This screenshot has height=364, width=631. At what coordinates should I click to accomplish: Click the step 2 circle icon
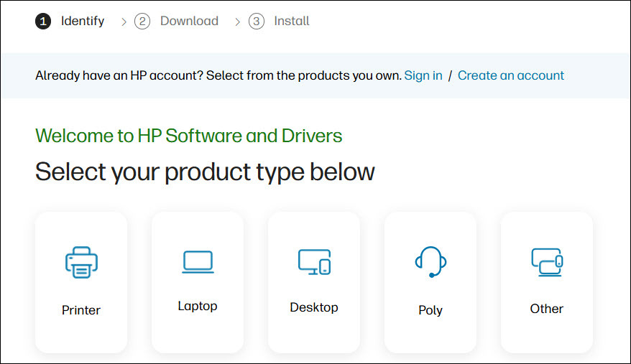(142, 22)
